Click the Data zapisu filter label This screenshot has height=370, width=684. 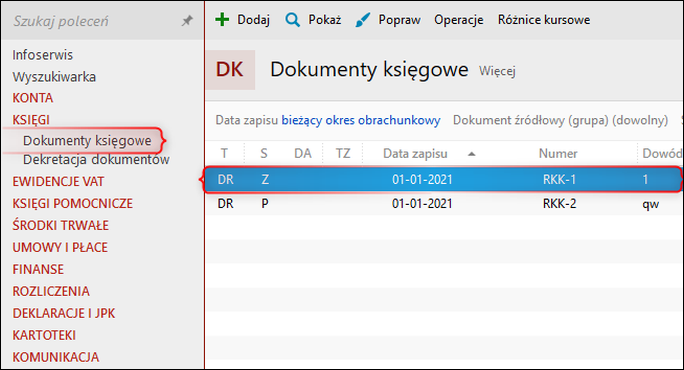(246, 120)
